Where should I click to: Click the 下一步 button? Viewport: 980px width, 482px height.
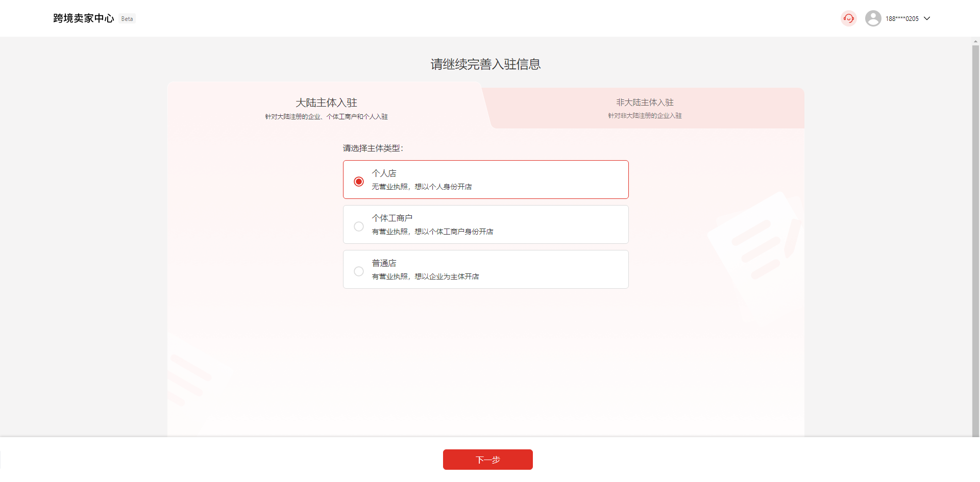click(x=487, y=460)
